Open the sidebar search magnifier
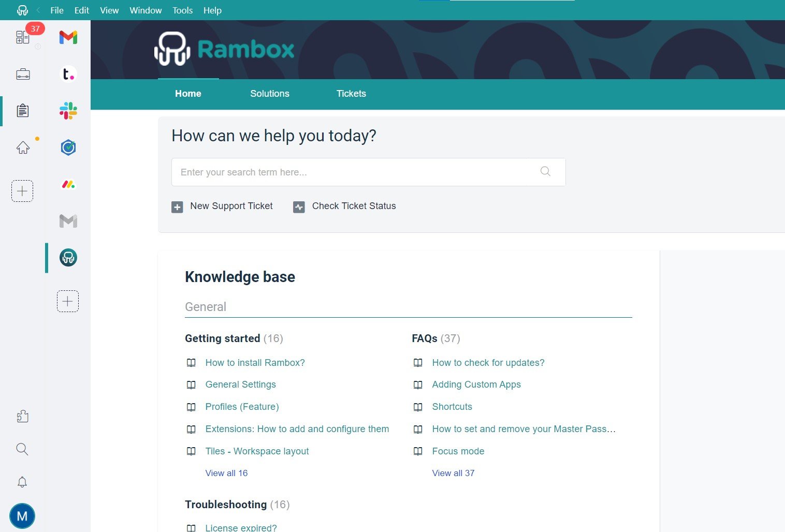Screen dimensions: 785x532 [22, 449]
